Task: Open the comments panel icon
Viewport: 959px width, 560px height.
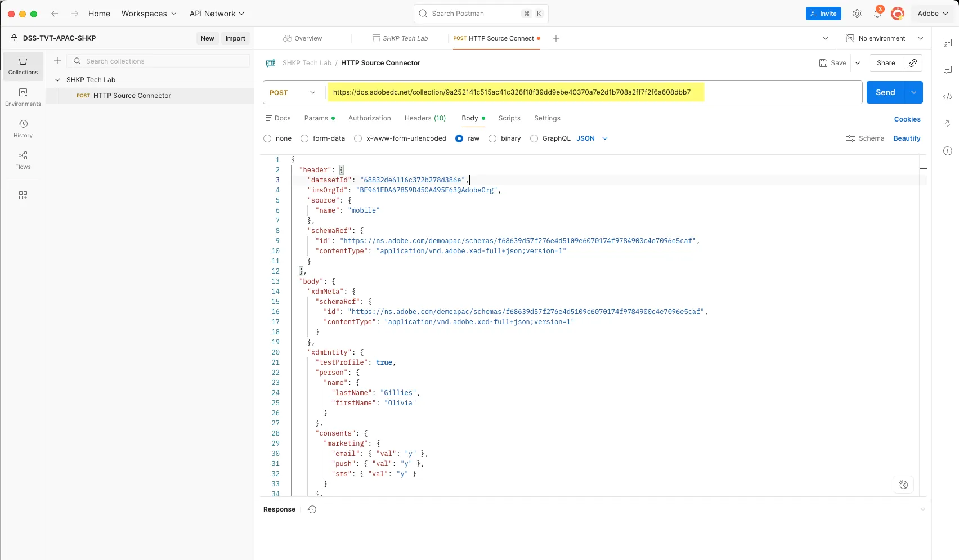Action: tap(948, 70)
